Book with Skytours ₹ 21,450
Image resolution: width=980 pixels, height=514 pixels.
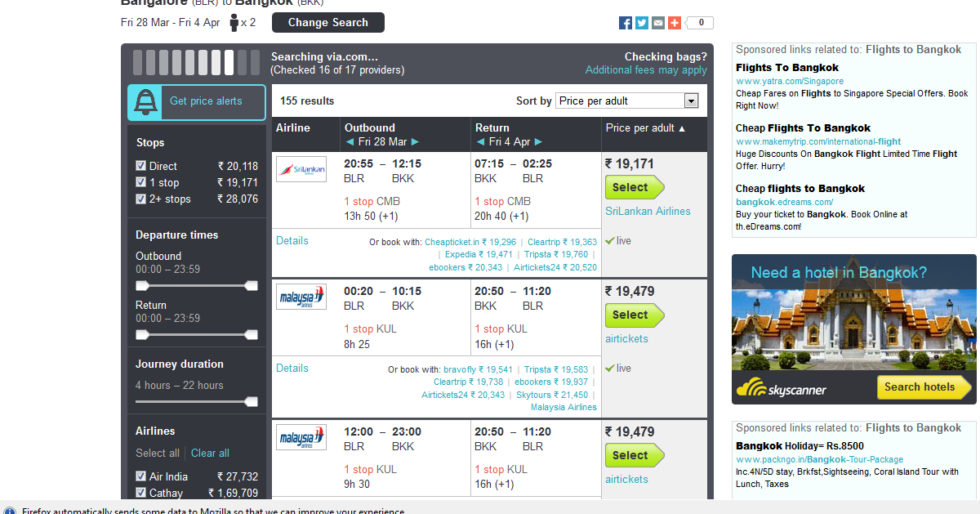point(552,396)
